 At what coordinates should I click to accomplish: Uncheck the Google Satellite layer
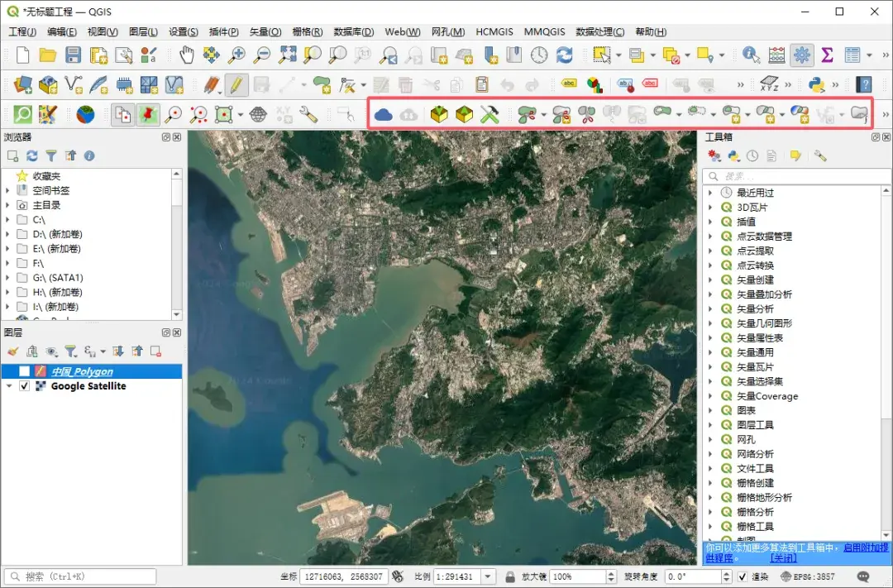25,386
